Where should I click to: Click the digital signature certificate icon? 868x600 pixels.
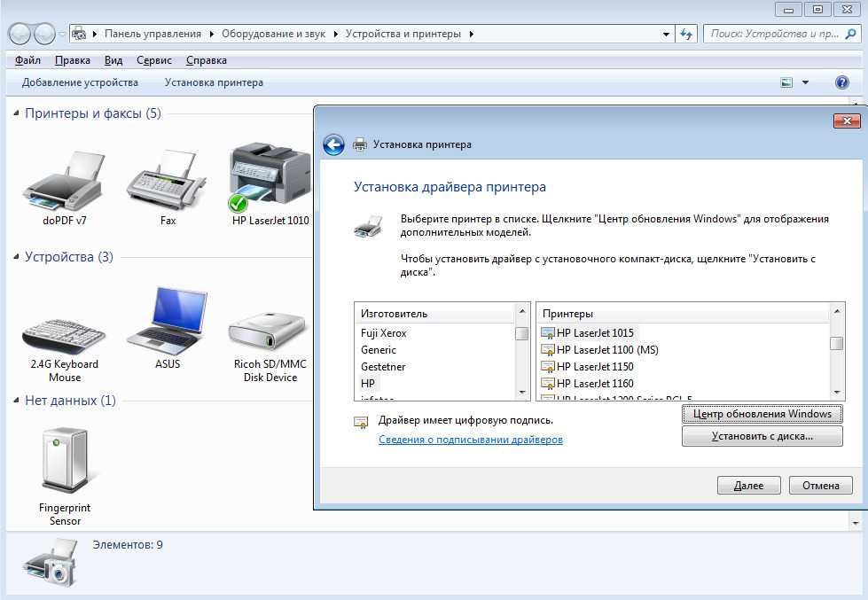pos(361,423)
